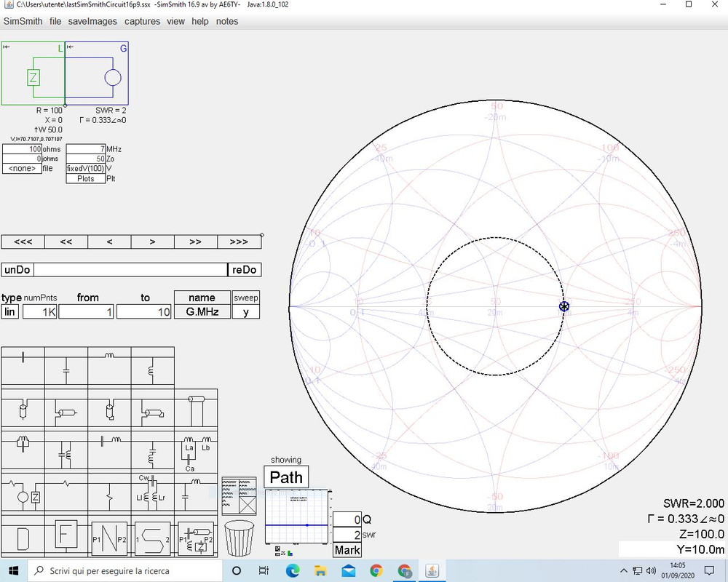Select the series open stub element
728x582 pixels.
(23, 408)
